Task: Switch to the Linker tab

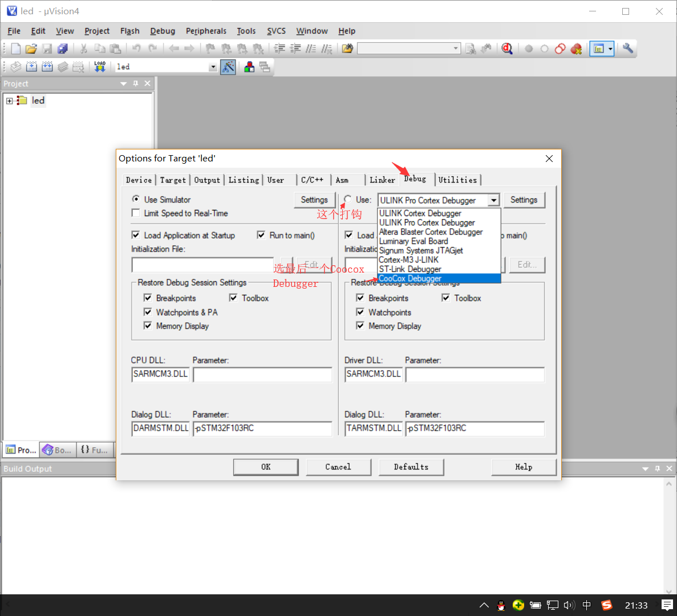Action: [382, 180]
